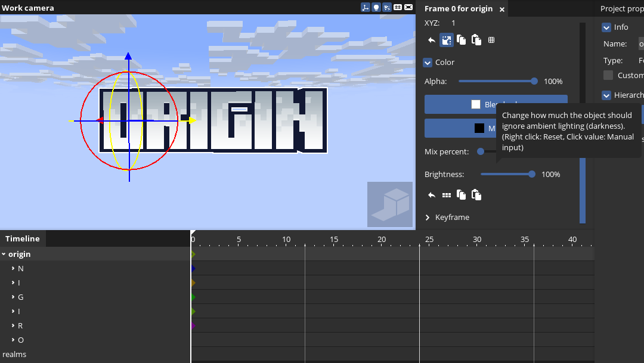Click the Mix color button with black swatch
Viewport: 644px width, 363px height.
tap(460, 128)
